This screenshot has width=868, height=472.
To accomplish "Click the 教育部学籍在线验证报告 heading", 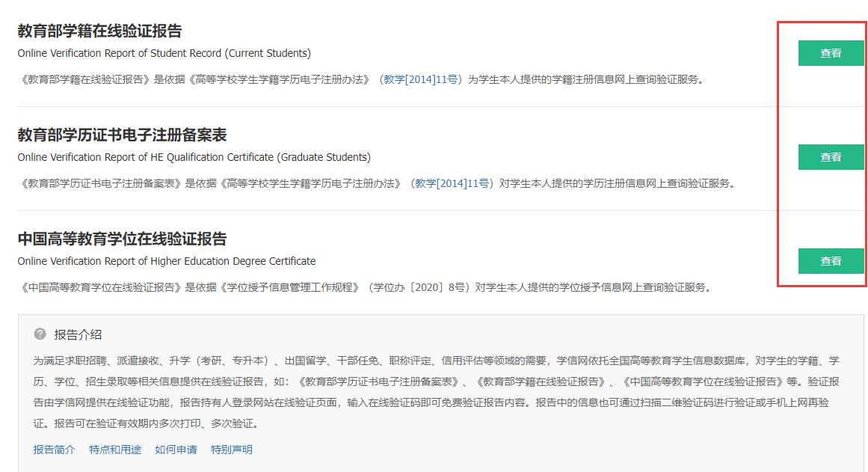I will click(x=99, y=31).
